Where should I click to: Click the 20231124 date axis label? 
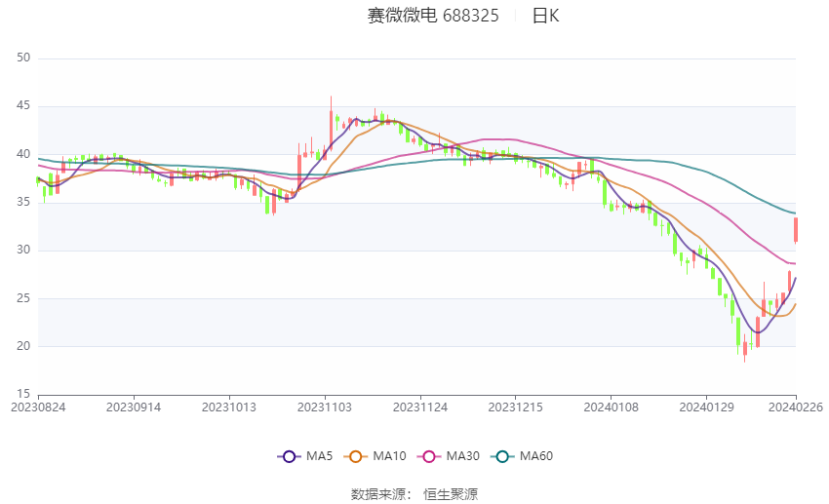pyautogui.click(x=420, y=407)
